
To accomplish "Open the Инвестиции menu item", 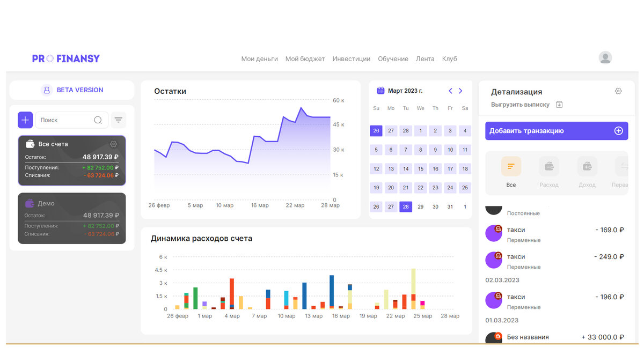I will (x=352, y=59).
